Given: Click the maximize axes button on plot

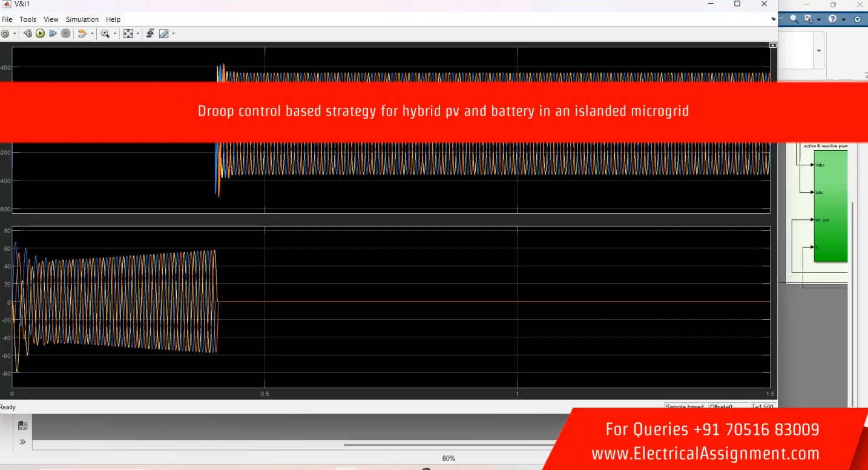Looking at the screenshot, I should click(772, 45).
